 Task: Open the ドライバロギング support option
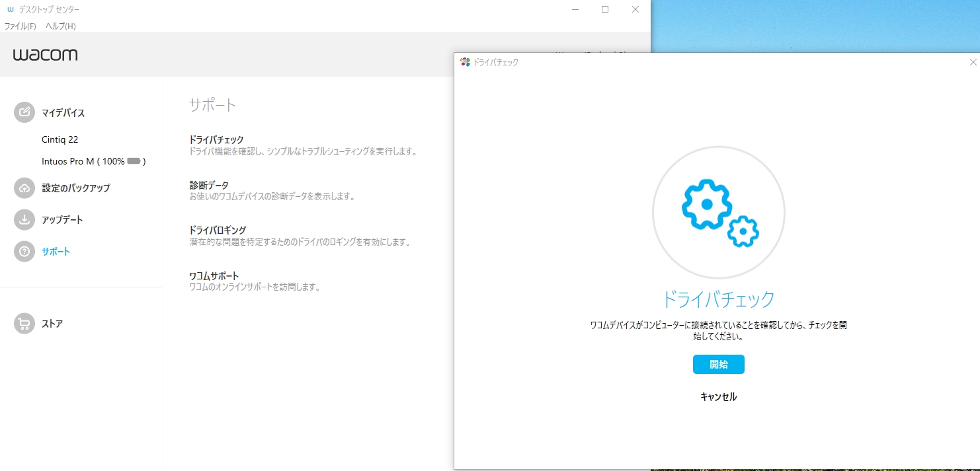218,230
